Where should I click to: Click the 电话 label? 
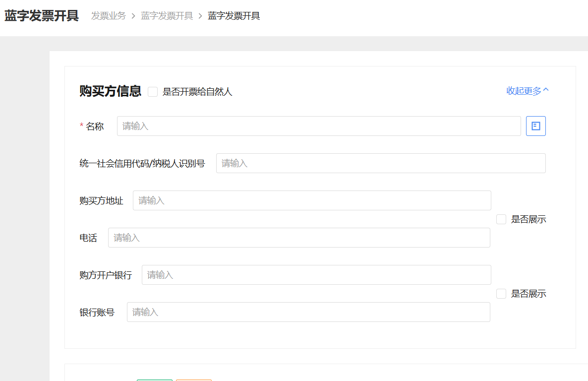click(x=88, y=238)
